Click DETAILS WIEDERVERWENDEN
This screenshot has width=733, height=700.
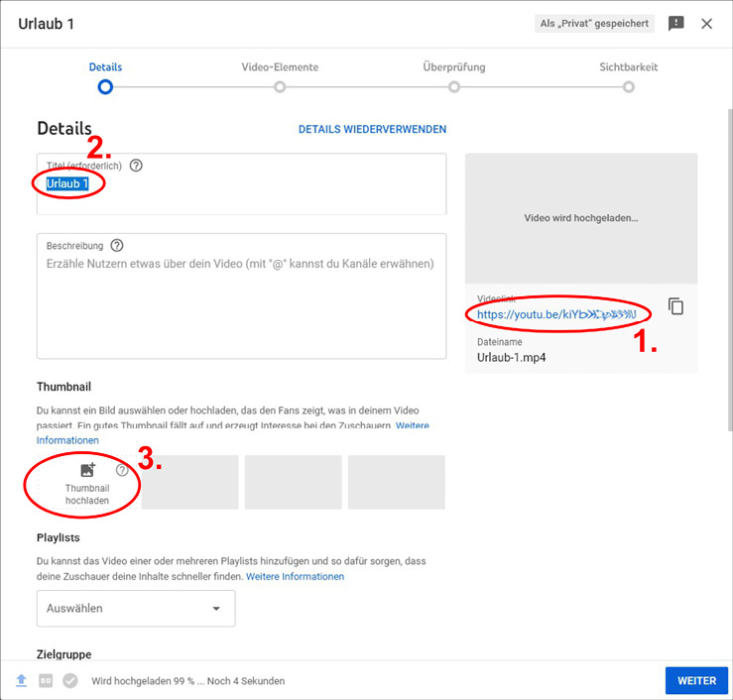pos(372,129)
